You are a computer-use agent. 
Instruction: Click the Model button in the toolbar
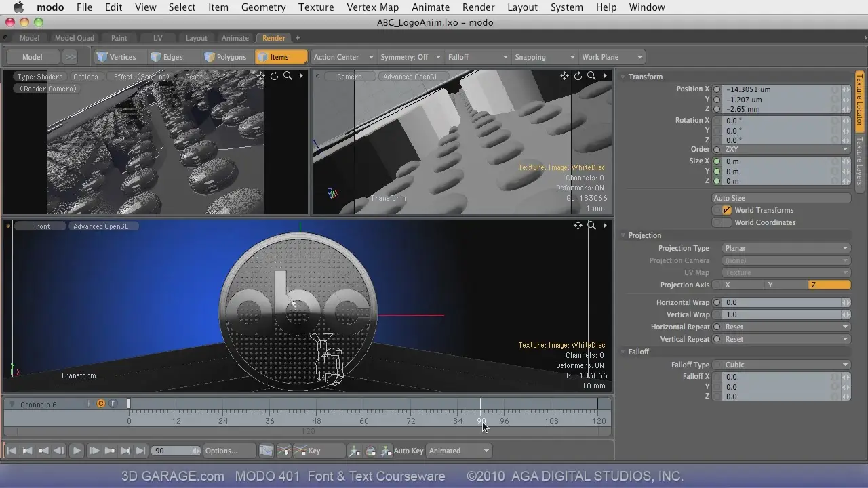pyautogui.click(x=32, y=57)
